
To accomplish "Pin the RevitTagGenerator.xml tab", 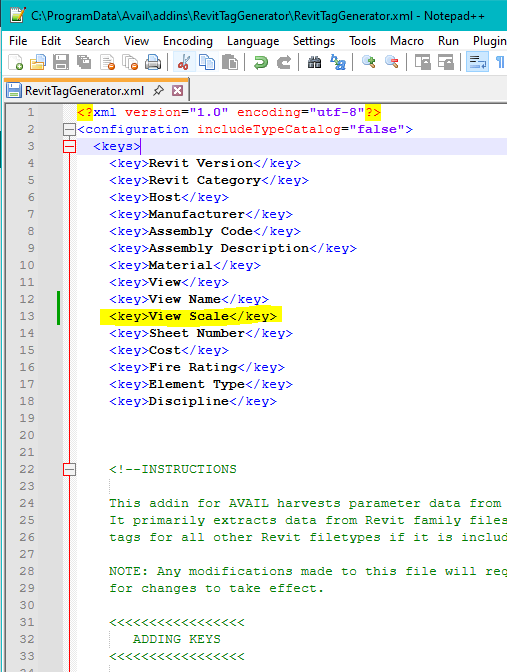I will pos(158,90).
